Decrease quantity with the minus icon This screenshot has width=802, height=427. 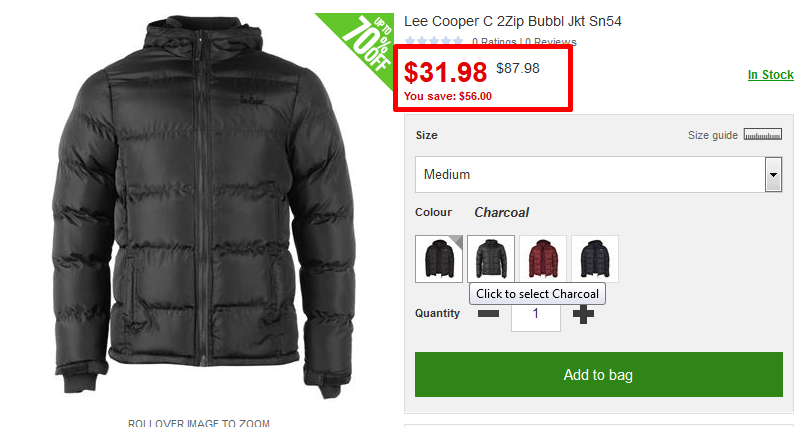[488, 313]
